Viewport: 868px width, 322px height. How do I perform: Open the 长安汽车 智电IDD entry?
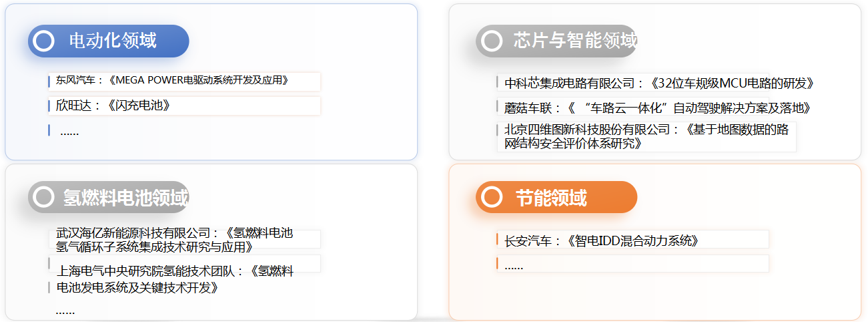(x=602, y=240)
